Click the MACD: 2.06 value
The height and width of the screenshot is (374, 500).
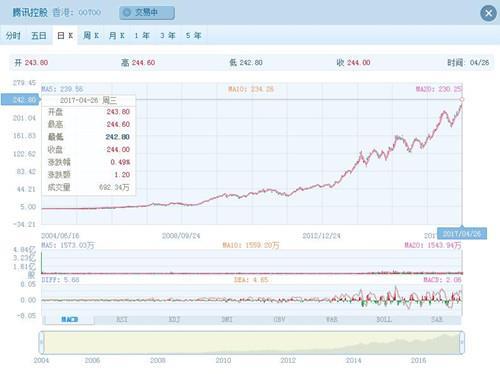(442, 280)
